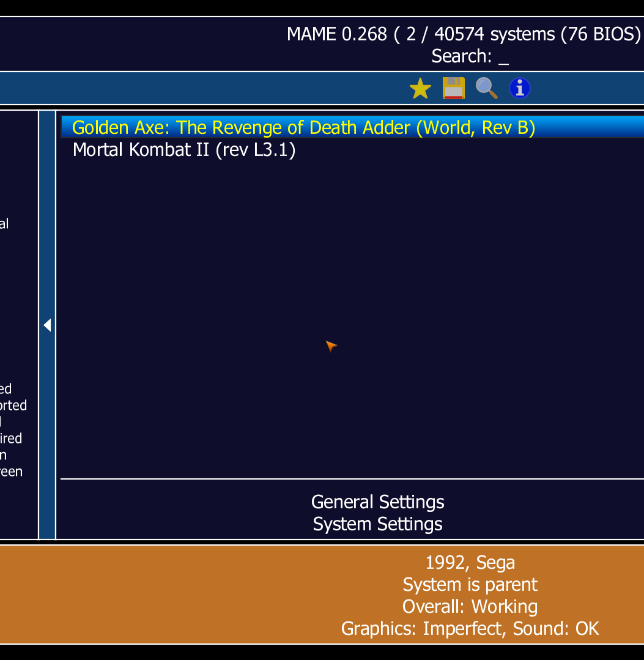Select Mortal Kombat II (rev L3.1)

click(353, 150)
